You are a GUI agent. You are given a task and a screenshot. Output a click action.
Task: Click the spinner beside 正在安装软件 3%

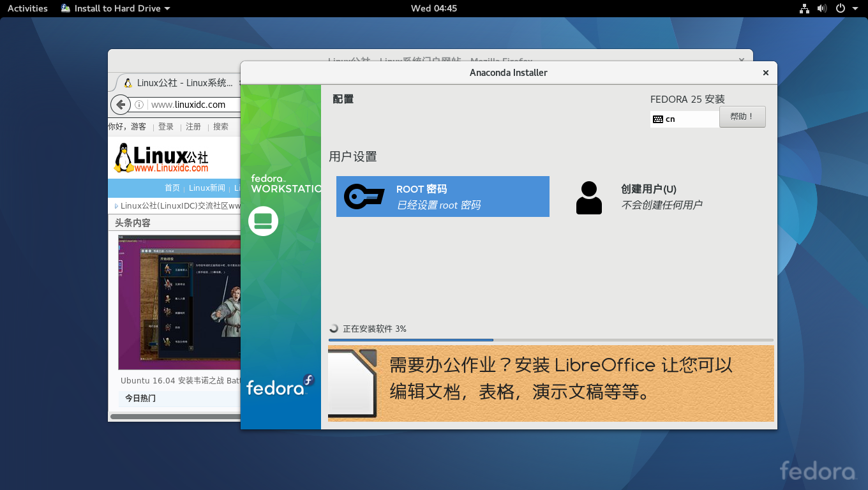point(334,329)
